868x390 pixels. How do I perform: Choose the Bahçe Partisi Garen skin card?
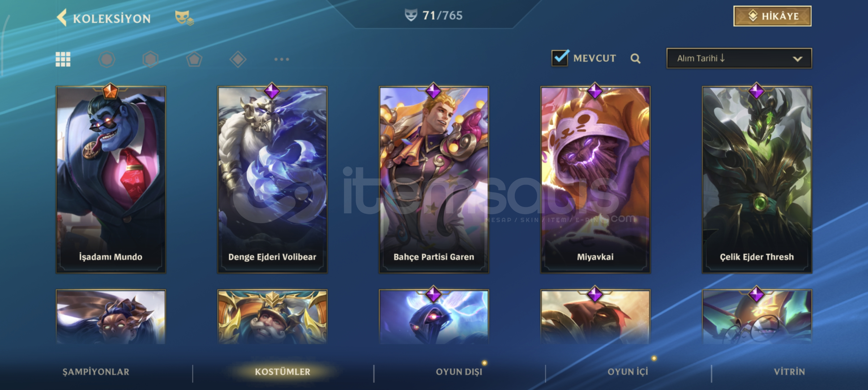click(x=434, y=179)
